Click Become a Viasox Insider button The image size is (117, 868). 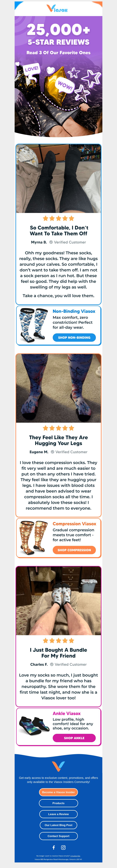(x=58, y=792)
